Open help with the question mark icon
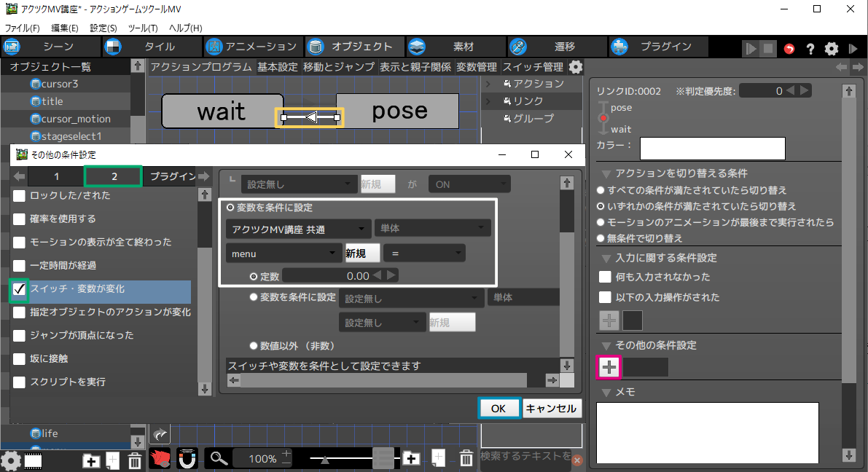 coord(810,49)
